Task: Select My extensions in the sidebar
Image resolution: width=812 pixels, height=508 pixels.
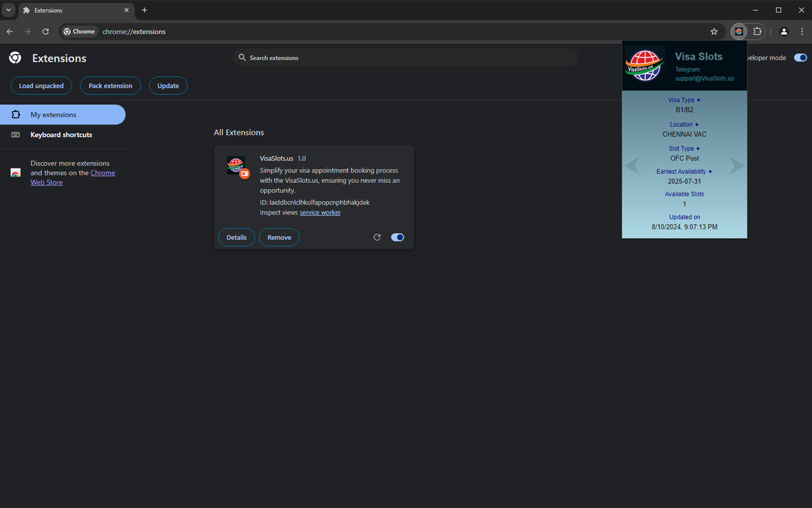Action: pyautogui.click(x=63, y=115)
